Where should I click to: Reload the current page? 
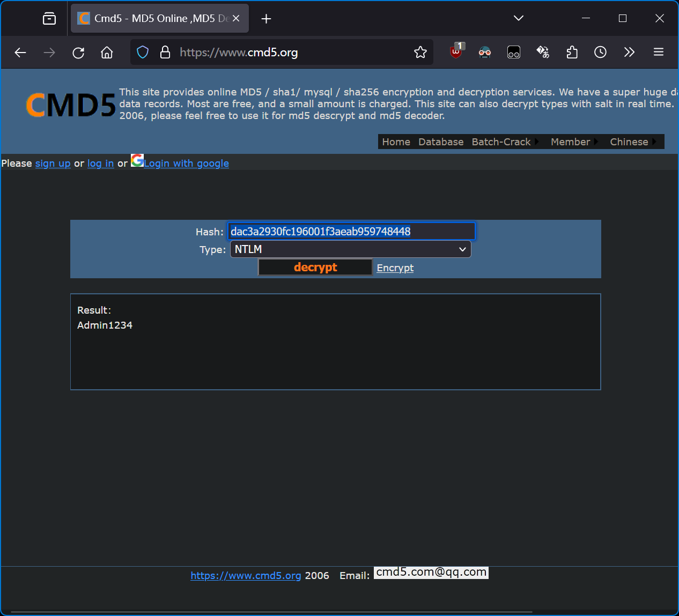coord(78,52)
